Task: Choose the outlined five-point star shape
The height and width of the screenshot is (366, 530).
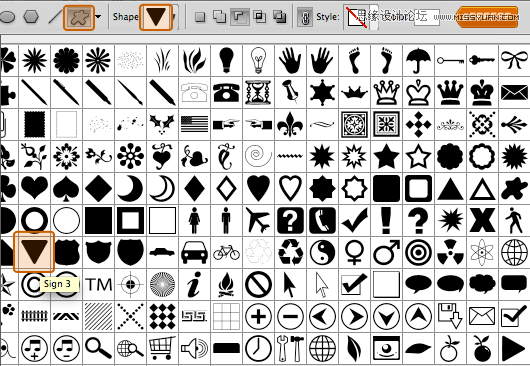Action: (418, 156)
